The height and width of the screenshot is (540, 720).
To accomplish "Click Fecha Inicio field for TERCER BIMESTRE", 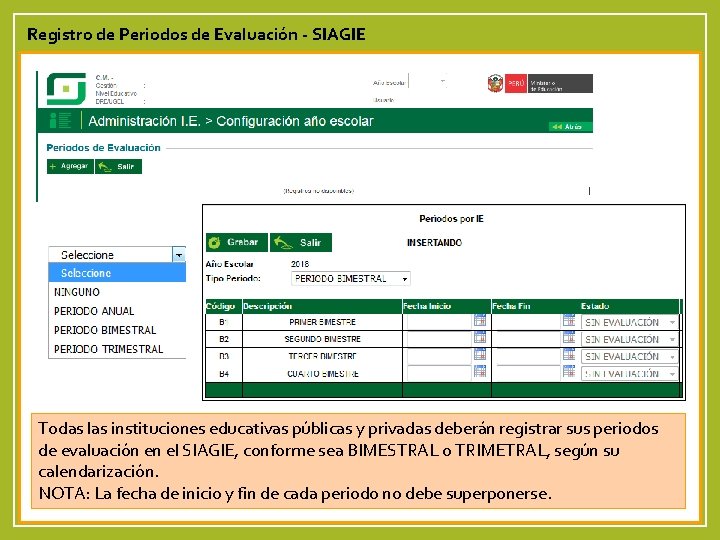I will [439, 356].
